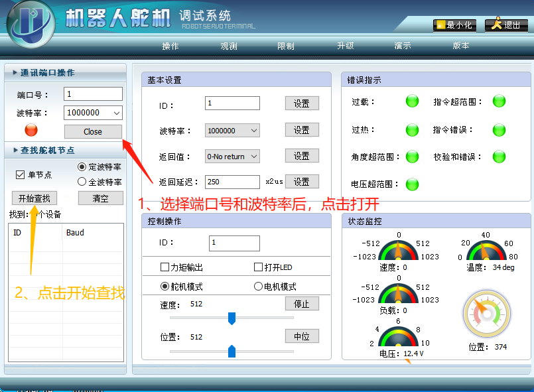Click the 控制操作 ID input field
534x392 pixels.
(234, 243)
